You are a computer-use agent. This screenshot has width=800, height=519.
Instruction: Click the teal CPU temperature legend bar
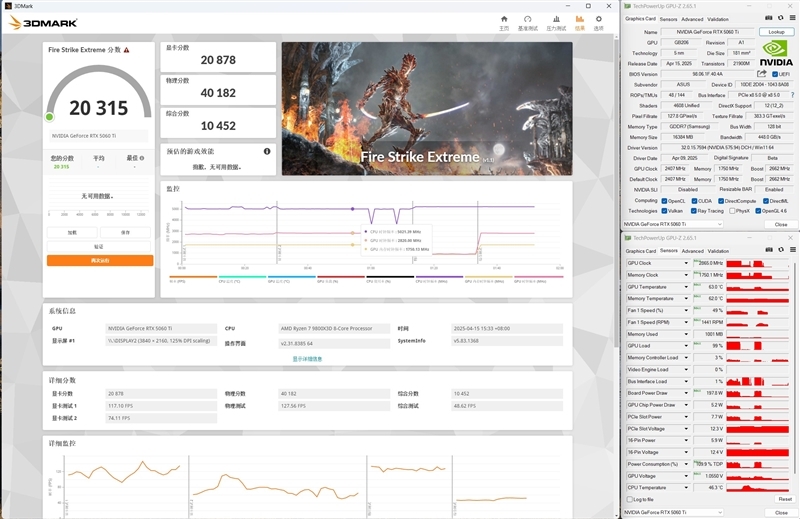(x=242, y=277)
